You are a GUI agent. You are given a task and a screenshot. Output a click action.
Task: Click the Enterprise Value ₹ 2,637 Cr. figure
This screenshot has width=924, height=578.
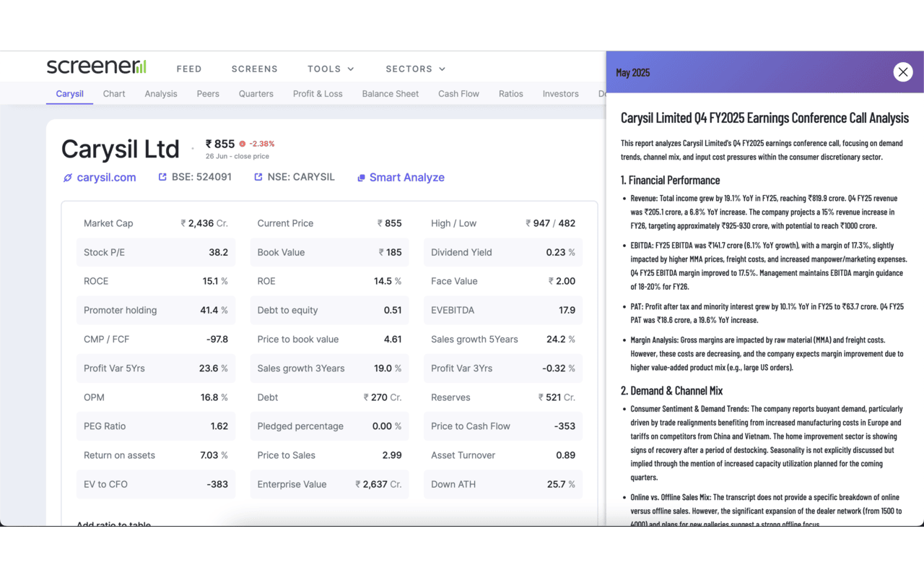(378, 484)
